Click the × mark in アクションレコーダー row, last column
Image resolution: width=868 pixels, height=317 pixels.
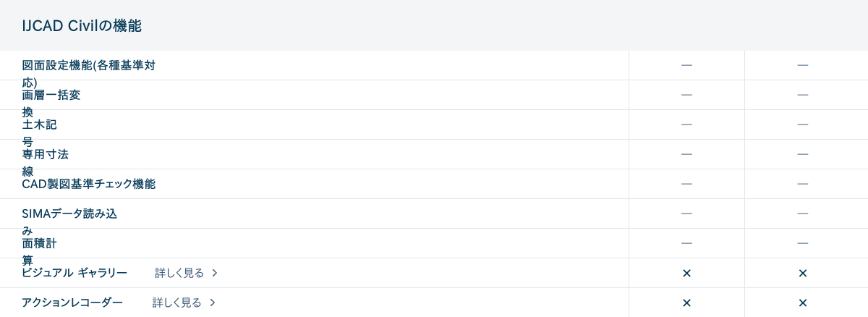(x=802, y=303)
